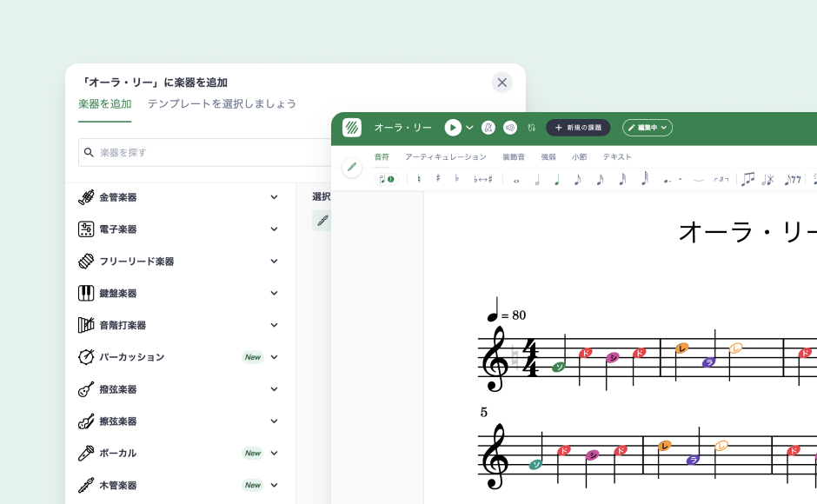Click the 新規の課題 button

point(578,128)
